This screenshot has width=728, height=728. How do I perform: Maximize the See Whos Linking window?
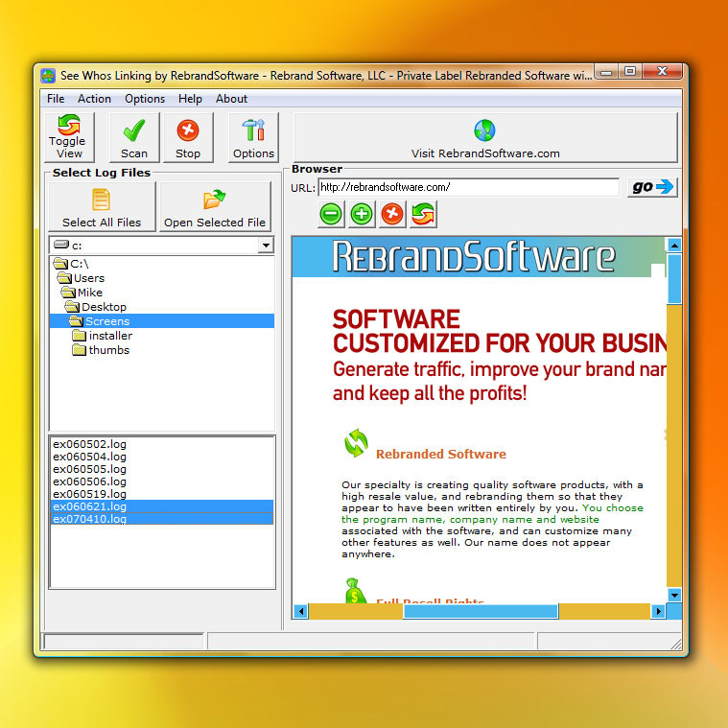click(630, 72)
